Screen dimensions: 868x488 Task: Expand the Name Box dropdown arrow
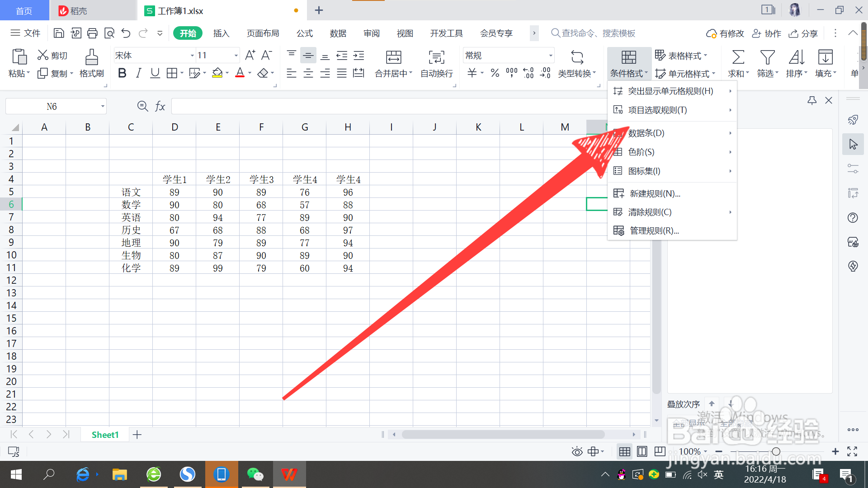[103, 107]
